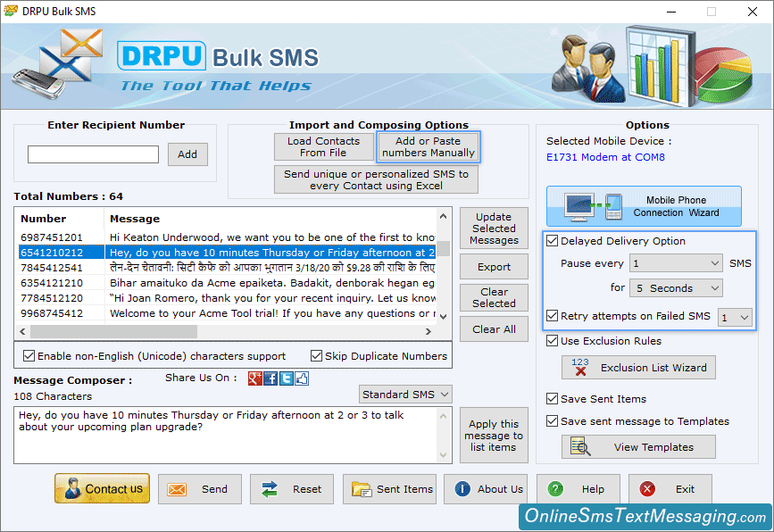Click the Sent Items button
Viewport: 774px width, 532px height.
pos(389,489)
